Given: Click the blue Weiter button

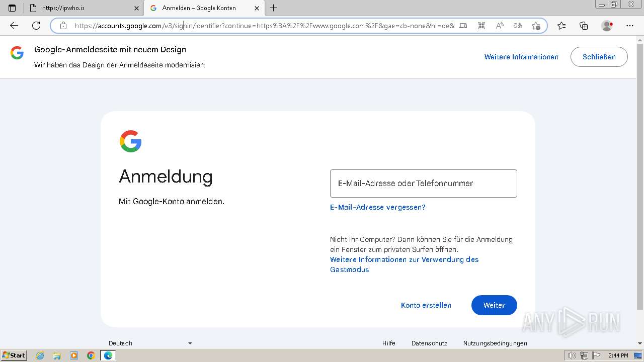Looking at the screenshot, I should tap(494, 305).
